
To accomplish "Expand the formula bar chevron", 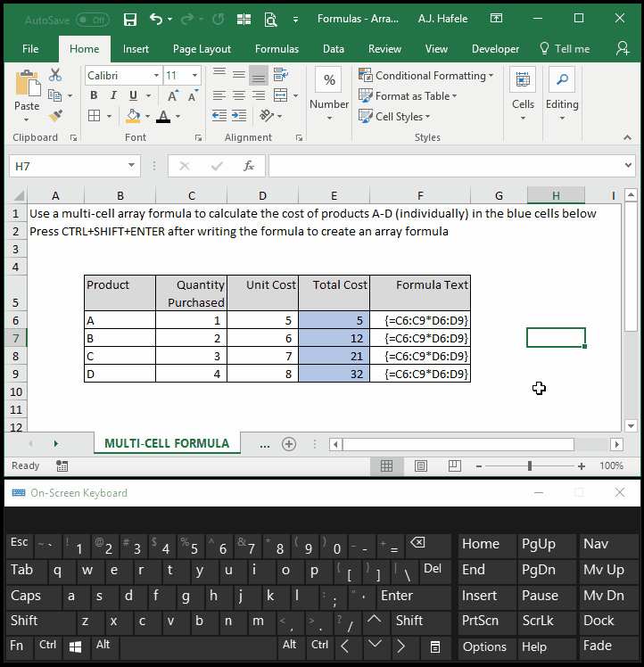I will coord(628,166).
